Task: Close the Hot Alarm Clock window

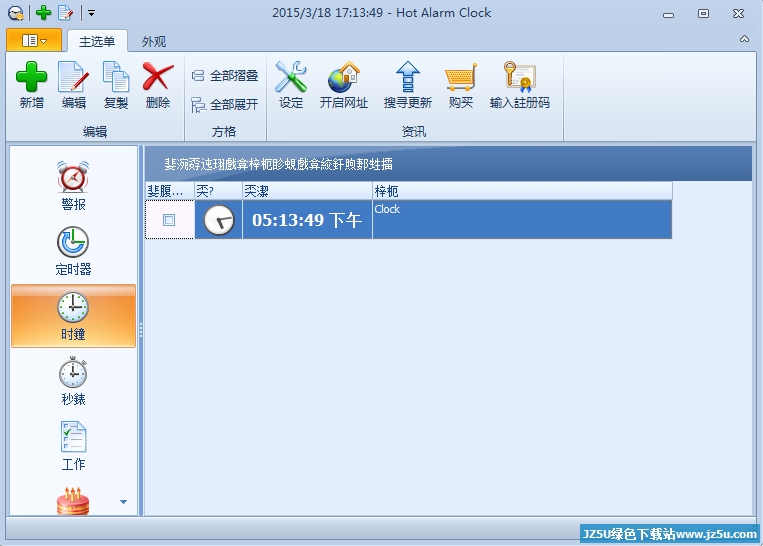Action: pyautogui.click(x=738, y=14)
